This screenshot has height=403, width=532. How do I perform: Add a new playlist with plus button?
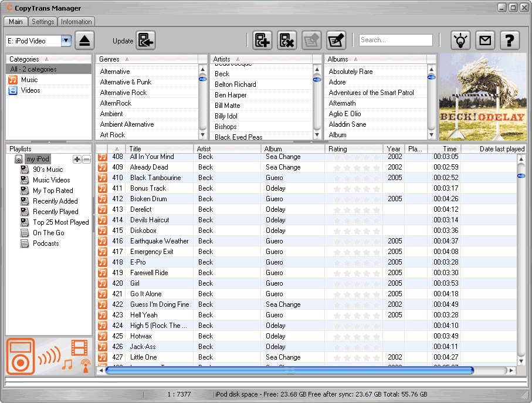tap(77, 160)
